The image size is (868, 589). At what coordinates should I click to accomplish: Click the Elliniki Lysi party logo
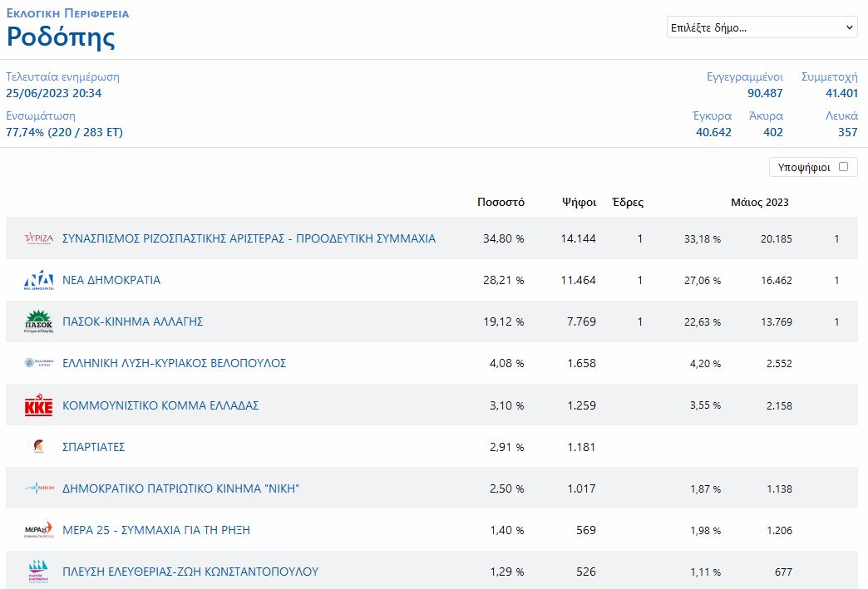click(38, 363)
